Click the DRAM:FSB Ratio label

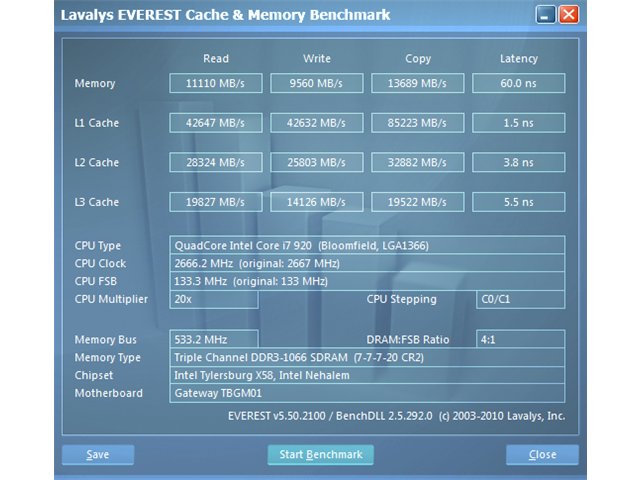(407, 340)
